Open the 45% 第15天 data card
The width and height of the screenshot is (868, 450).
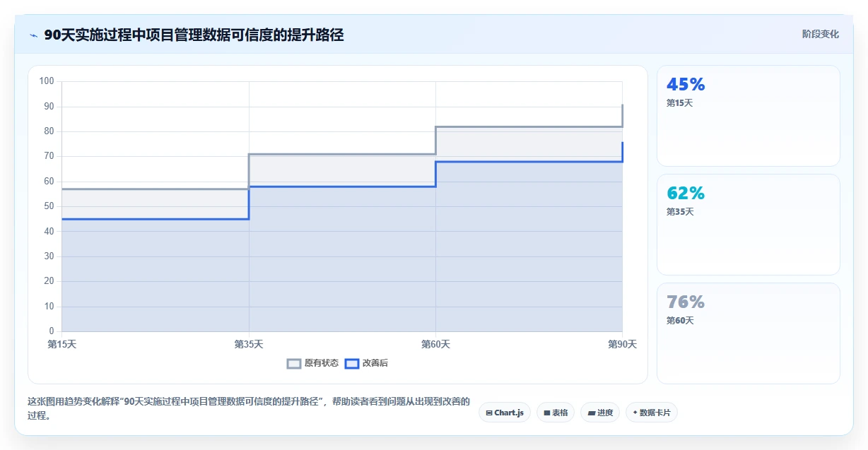[x=749, y=116]
